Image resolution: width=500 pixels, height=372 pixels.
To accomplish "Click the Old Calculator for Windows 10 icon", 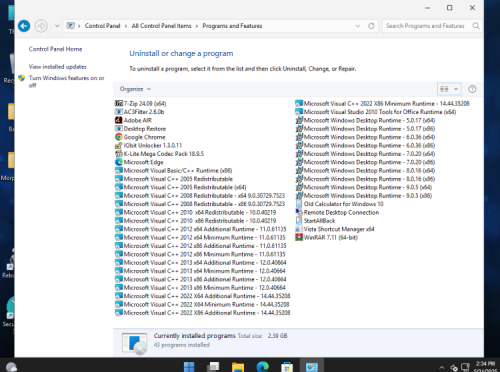I will point(299,204).
